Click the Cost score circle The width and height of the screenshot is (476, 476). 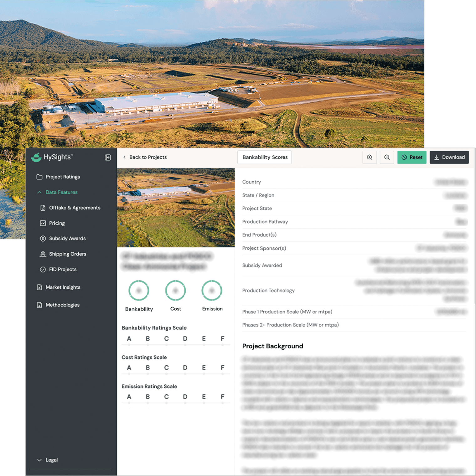[175, 291]
